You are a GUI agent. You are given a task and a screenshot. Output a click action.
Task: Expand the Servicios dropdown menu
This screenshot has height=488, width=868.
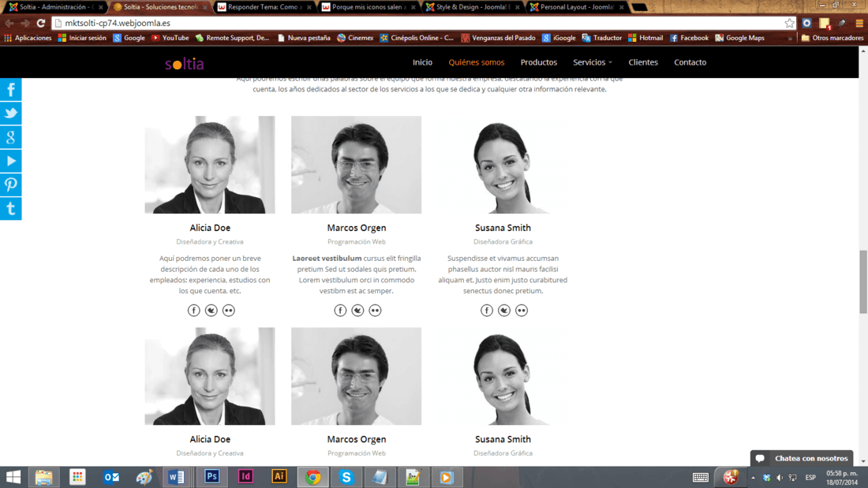tap(593, 62)
